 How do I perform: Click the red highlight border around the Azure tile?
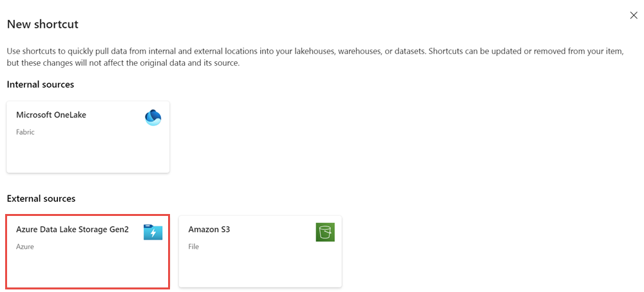[88, 215]
